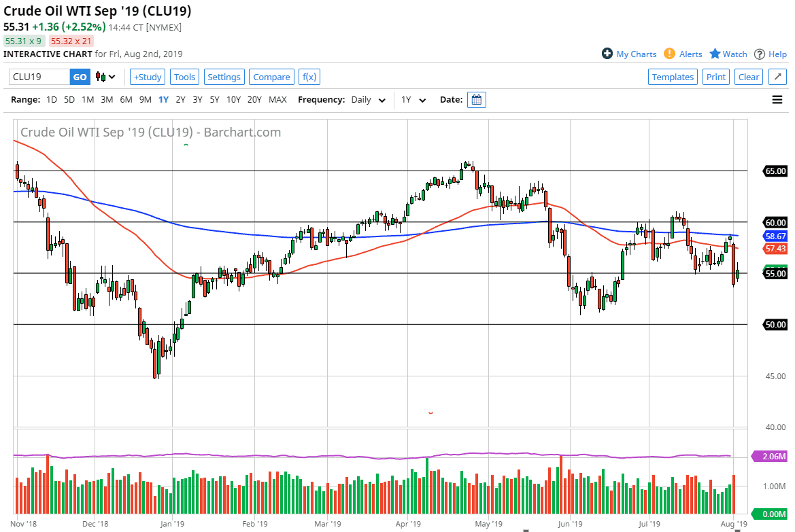
Task: Select the MAX range option
Action: coord(277,100)
